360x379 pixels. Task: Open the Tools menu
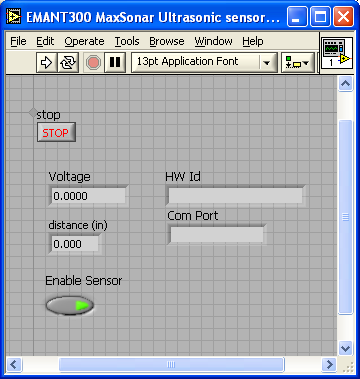click(x=127, y=41)
